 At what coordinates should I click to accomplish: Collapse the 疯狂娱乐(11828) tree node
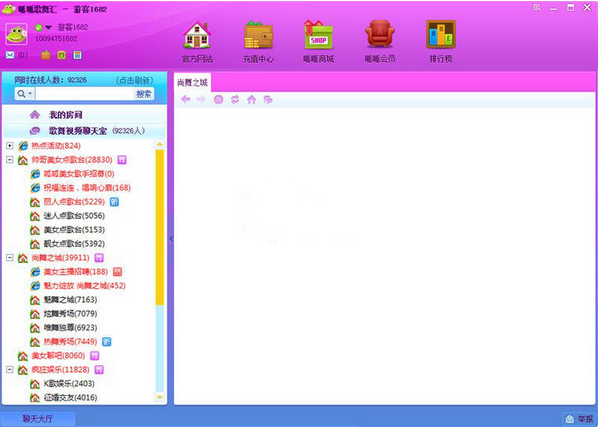[9, 369]
